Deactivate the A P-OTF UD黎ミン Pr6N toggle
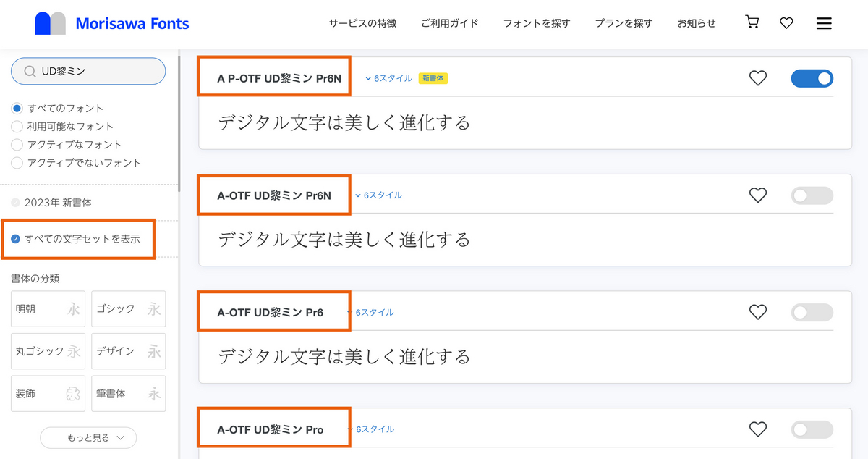This screenshot has width=868, height=459. click(812, 78)
